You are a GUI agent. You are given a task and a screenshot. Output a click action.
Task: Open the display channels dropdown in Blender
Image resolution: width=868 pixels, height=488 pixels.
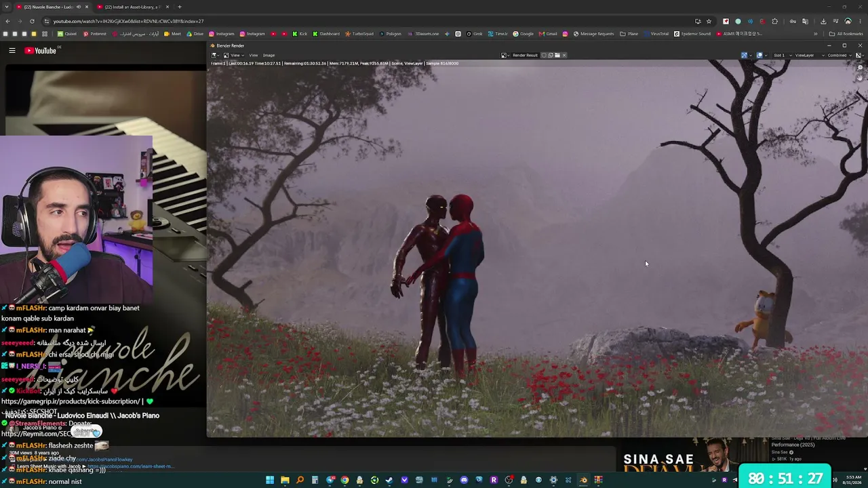click(x=859, y=55)
